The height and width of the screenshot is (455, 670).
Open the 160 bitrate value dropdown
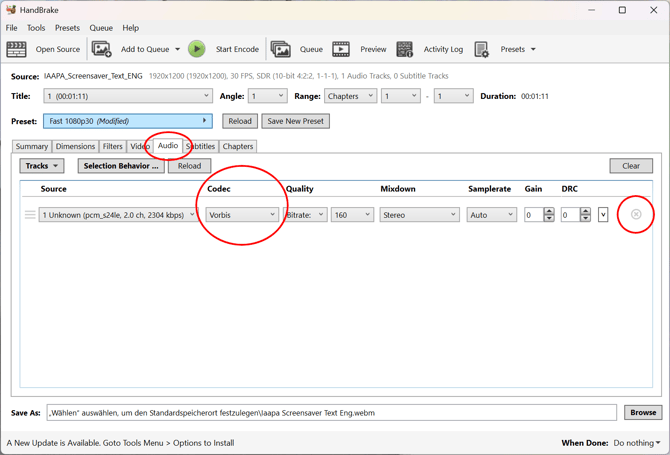coord(352,214)
